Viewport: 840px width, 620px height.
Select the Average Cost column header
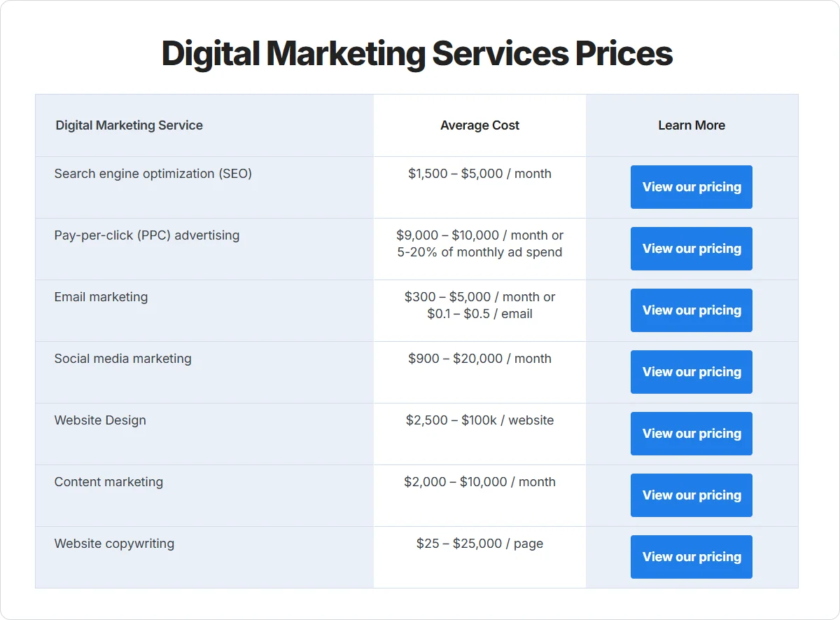[480, 125]
